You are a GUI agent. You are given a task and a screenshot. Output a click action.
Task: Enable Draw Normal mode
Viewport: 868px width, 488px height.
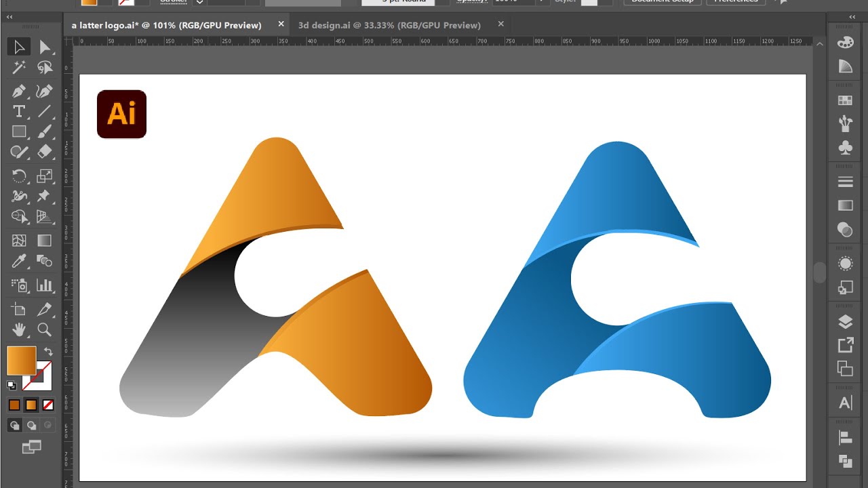(14, 426)
